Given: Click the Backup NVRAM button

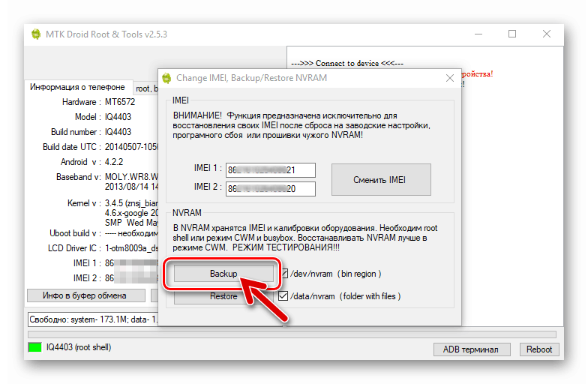Looking at the screenshot, I should click(223, 274).
